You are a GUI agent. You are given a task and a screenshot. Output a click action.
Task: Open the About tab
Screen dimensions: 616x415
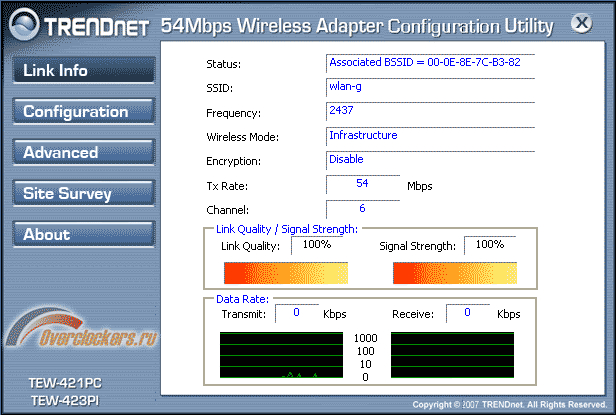click(x=84, y=234)
